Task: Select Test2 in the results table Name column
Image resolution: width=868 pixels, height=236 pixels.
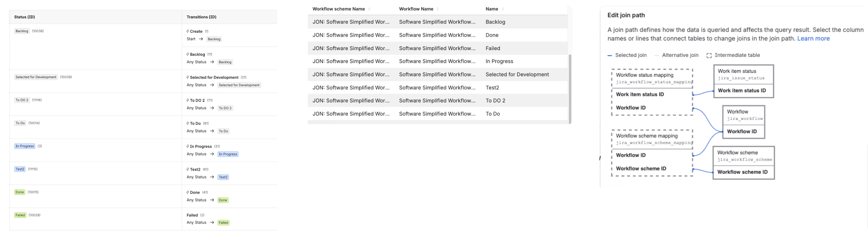Action: click(x=492, y=87)
